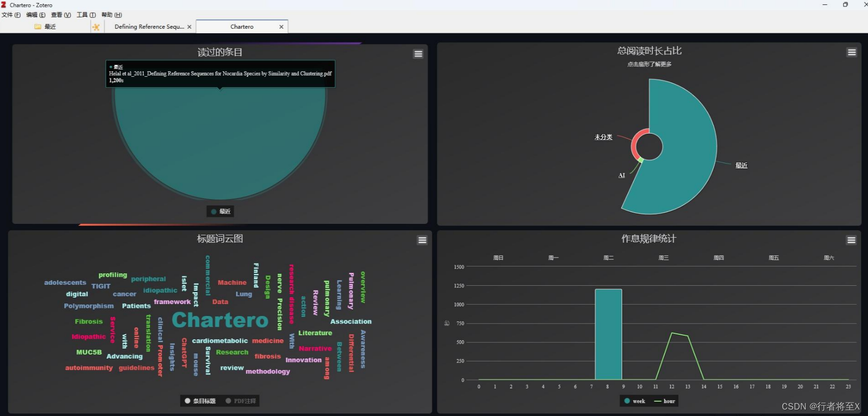Viewport: 868px width, 416px height.
Task: Click the word adolescents in the cloud
Action: (65, 283)
